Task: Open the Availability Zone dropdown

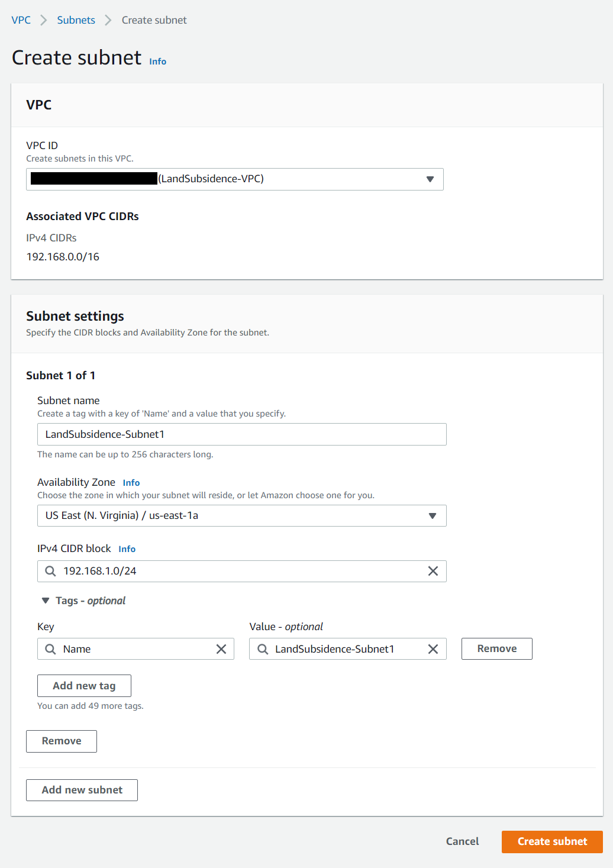Action: [x=241, y=515]
